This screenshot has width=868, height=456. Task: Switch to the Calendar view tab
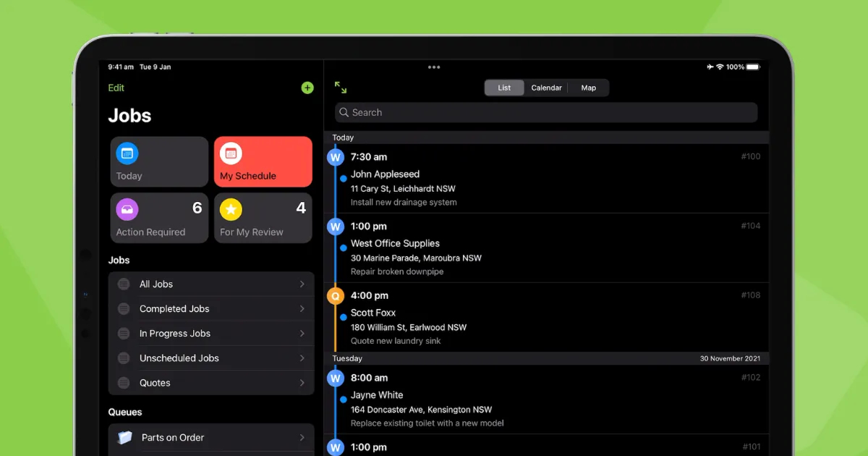click(546, 87)
